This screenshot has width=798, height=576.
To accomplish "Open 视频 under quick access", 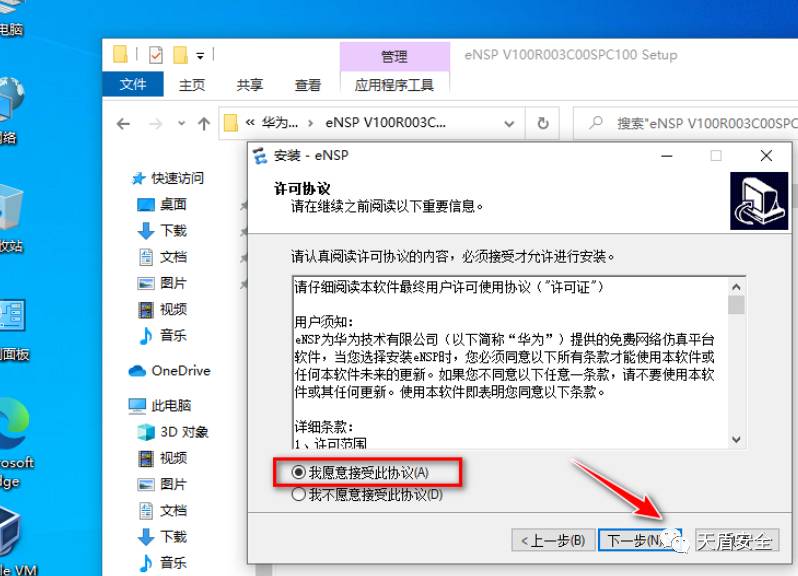I will (x=162, y=309).
